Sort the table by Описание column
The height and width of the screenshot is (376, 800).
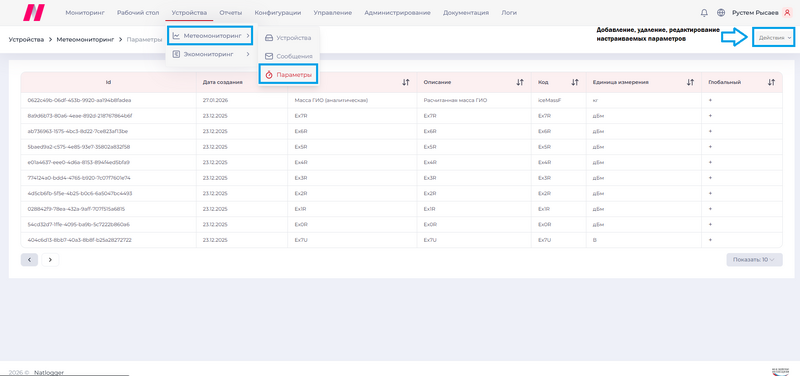(520, 82)
